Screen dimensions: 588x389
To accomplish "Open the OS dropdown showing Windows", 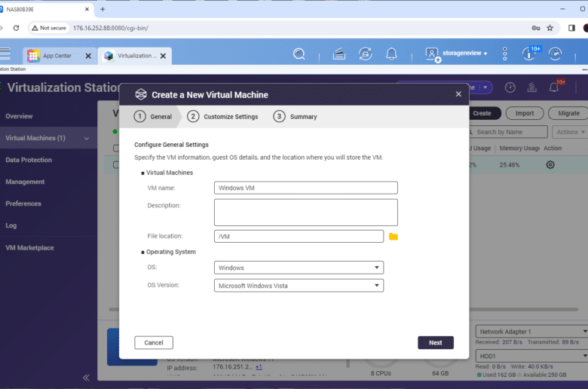I will coord(299,268).
